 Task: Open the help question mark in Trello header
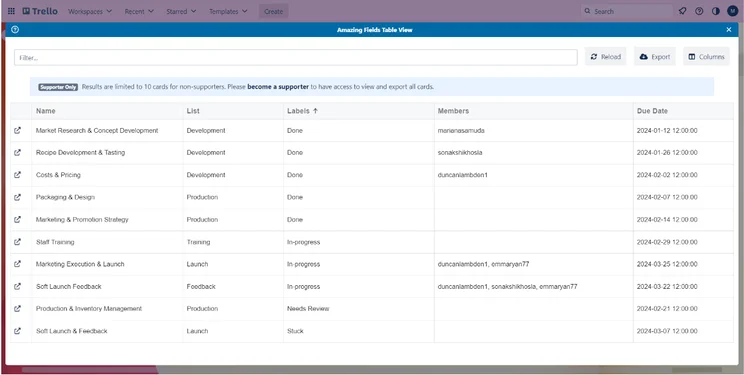[699, 11]
